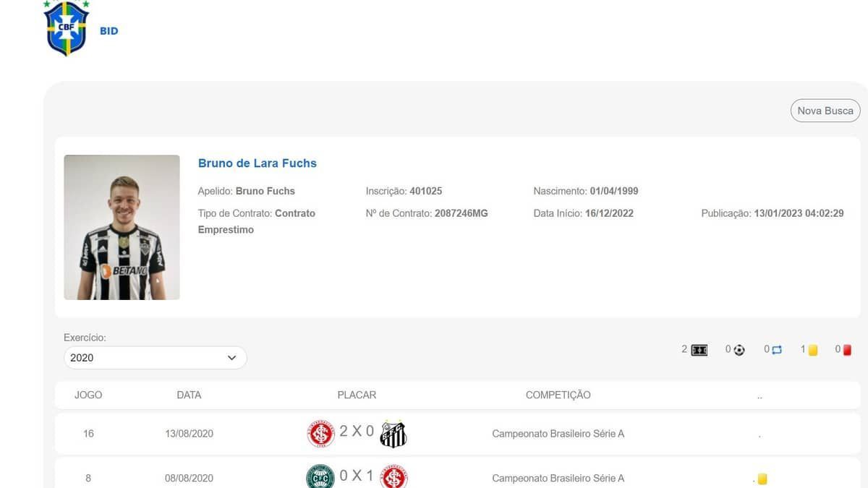Select the 0 X 1 score text
868x488 pixels.
tap(357, 476)
